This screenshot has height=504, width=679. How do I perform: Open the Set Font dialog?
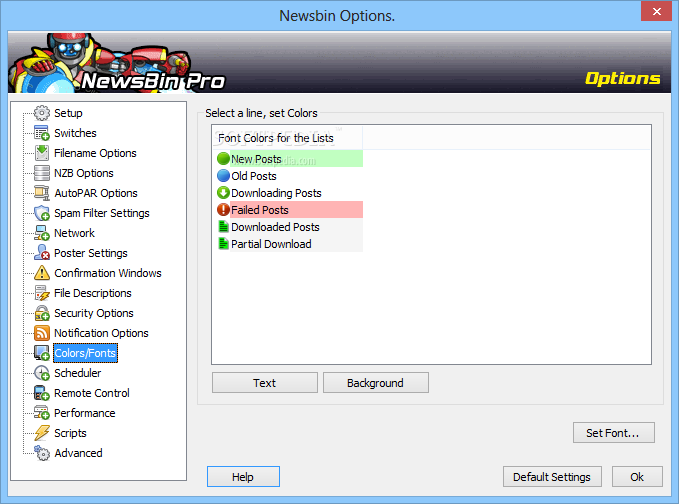(x=613, y=433)
